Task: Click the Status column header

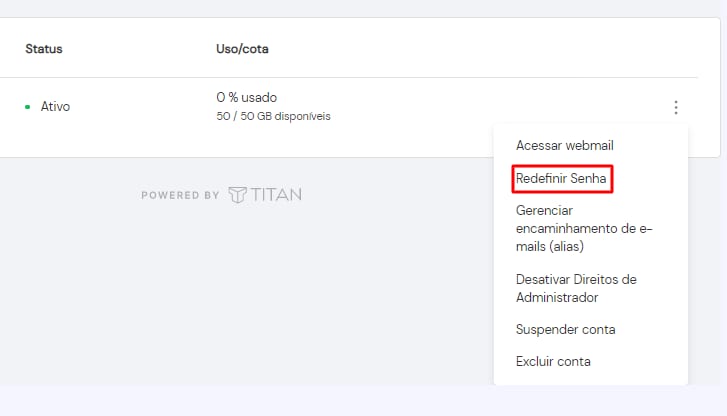Action: point(44,48)
